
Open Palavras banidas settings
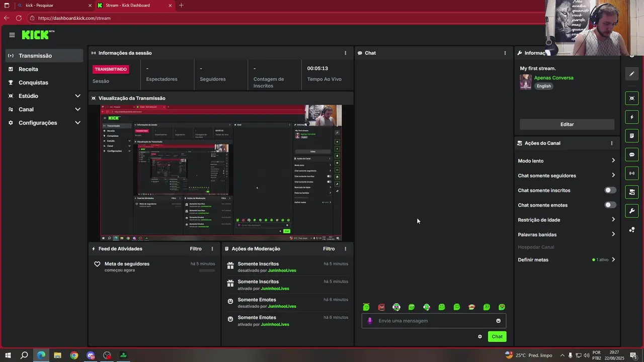point(567,235)
